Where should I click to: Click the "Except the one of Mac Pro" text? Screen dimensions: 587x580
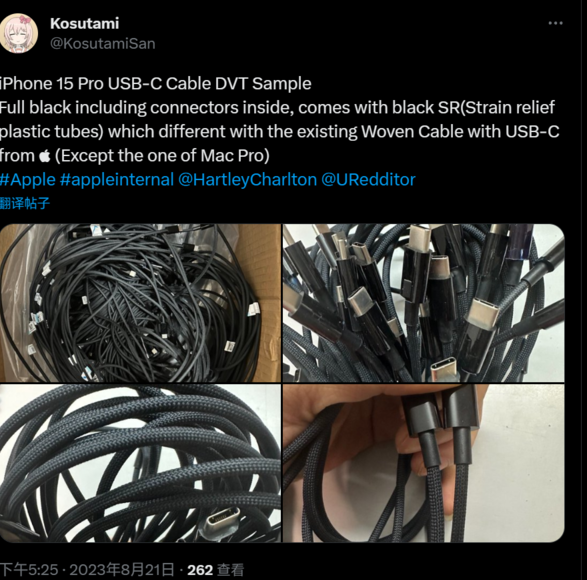pos(162,156)
